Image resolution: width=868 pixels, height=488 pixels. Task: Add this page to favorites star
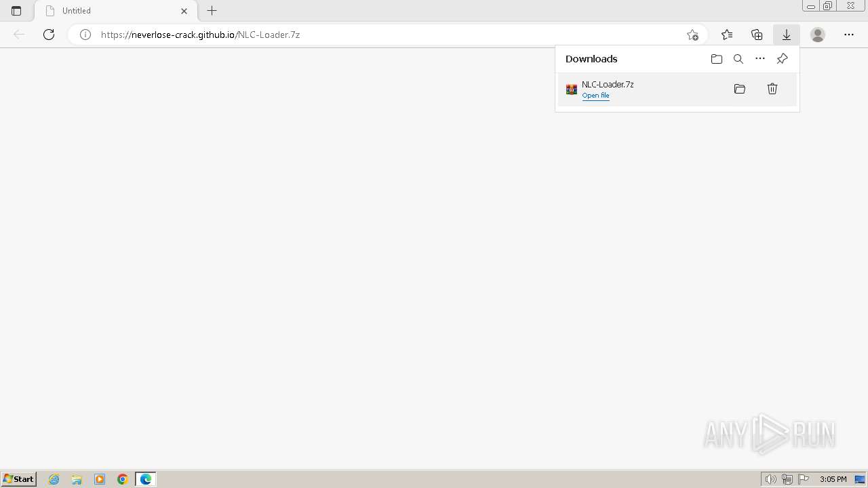pos(692,35)
